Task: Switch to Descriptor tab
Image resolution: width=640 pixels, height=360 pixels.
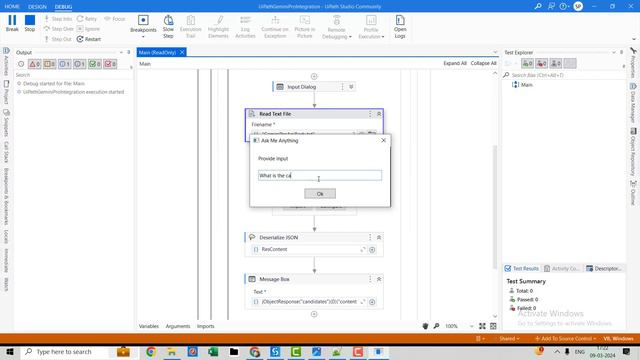Action: coord(604,269)
